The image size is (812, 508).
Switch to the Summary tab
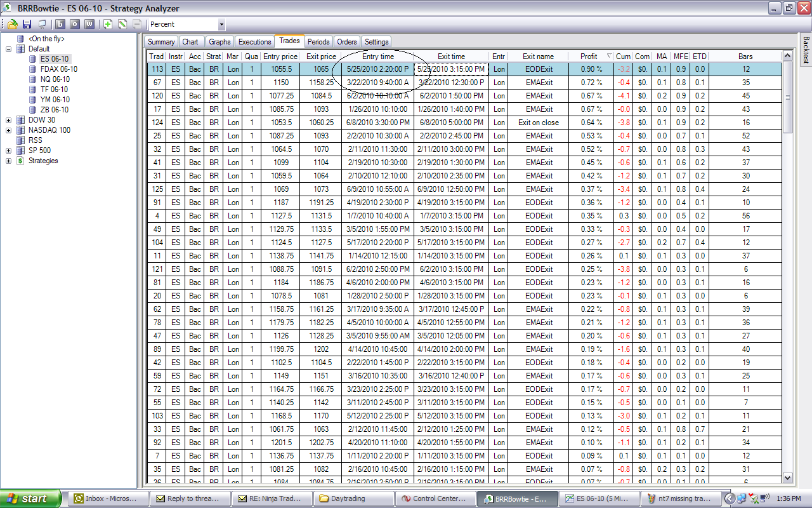[161, 42]
